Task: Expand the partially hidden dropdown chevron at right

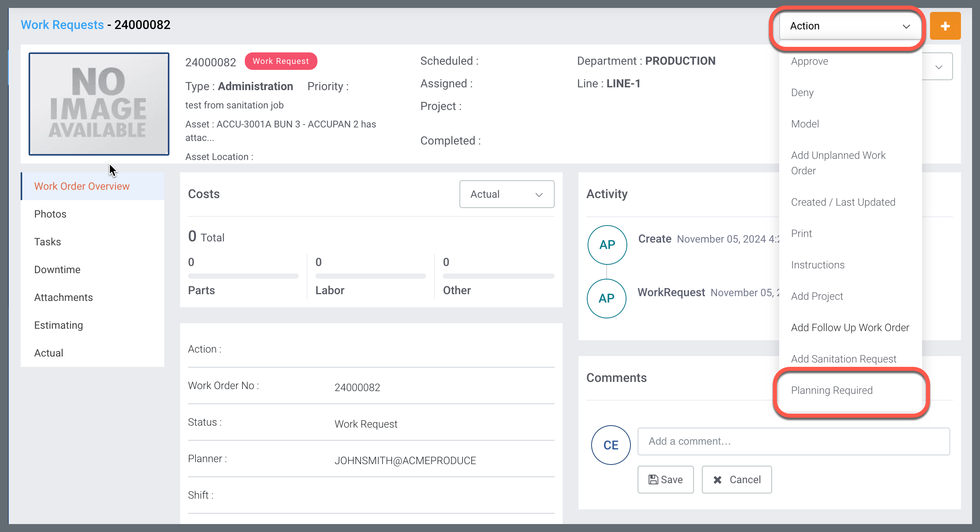Action: (938, 67)
